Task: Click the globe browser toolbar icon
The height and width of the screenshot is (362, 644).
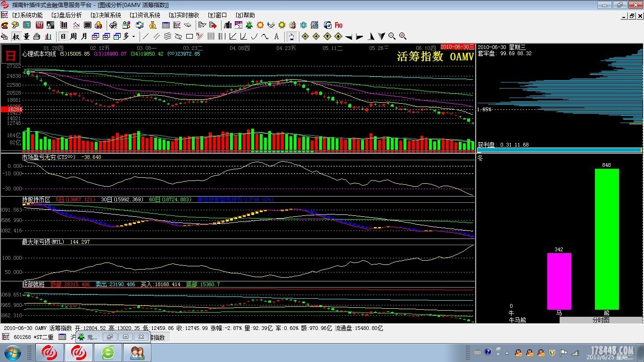Action: [328, 25]
